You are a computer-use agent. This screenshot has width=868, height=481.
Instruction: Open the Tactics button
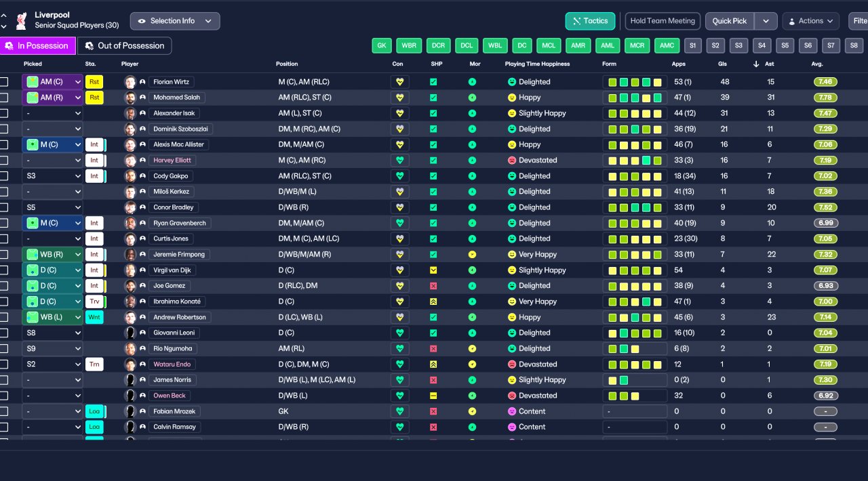coord(591,21)
